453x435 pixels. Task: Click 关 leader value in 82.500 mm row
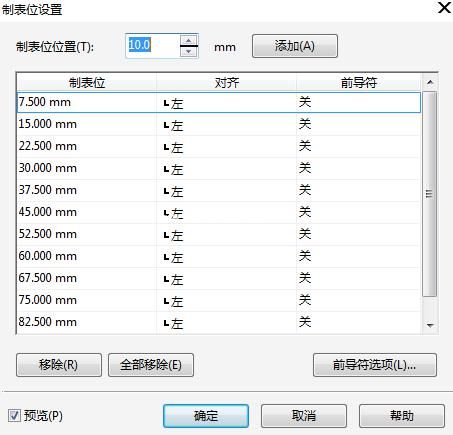click(x=305, y=322)
